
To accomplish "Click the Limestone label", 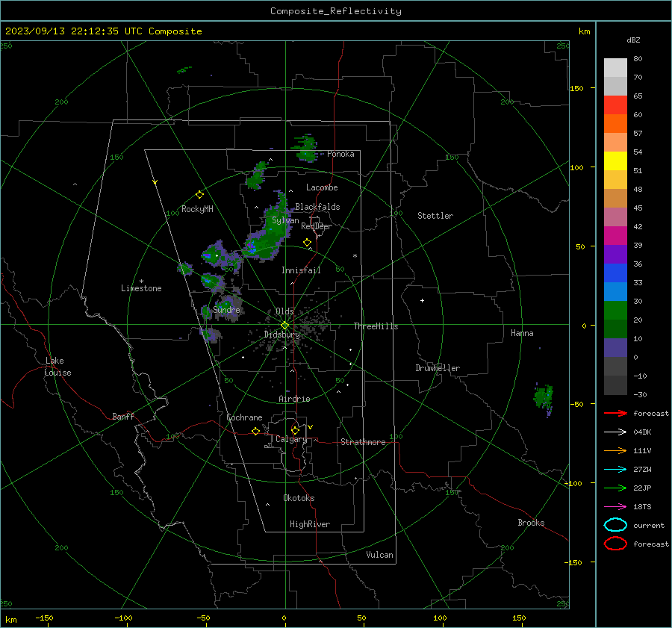I will coord(141,288).
